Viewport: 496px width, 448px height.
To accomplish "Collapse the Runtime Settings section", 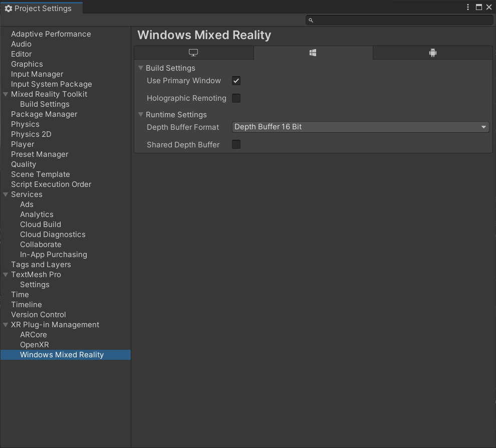I will 141,114.
